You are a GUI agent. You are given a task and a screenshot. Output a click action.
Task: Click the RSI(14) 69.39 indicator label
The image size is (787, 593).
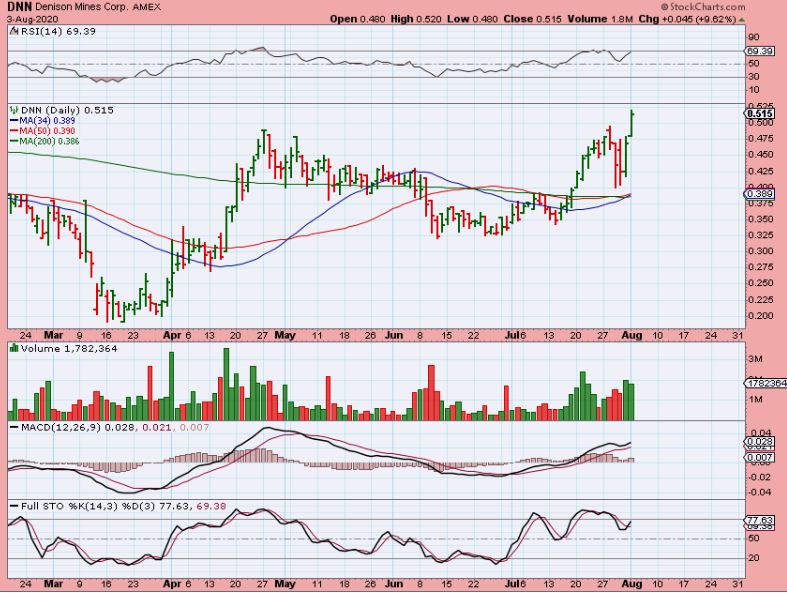(58, 31)
